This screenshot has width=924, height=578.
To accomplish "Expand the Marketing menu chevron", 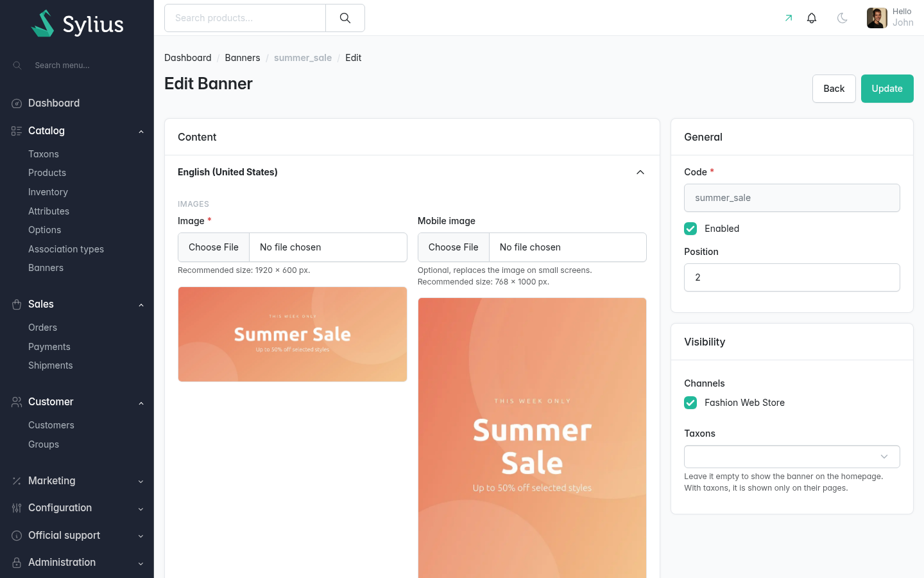I will (141, 482).
